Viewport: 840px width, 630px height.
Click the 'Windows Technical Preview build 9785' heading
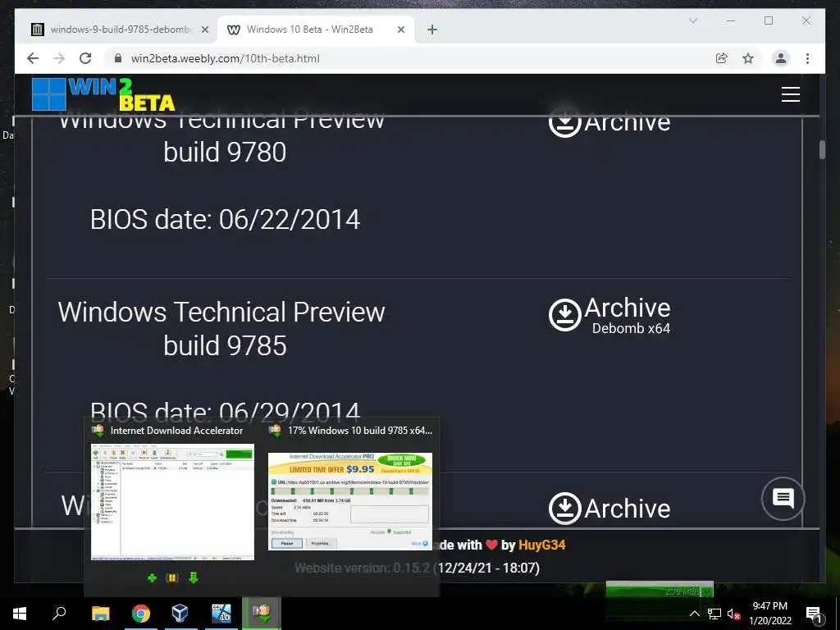pos(221,328)
